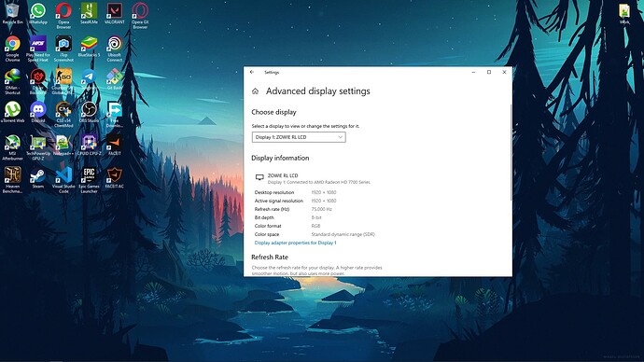The height and width of the screenshot is (362, 644).
Task: Open the Work folder on desktop
Action: coord(624,14)
